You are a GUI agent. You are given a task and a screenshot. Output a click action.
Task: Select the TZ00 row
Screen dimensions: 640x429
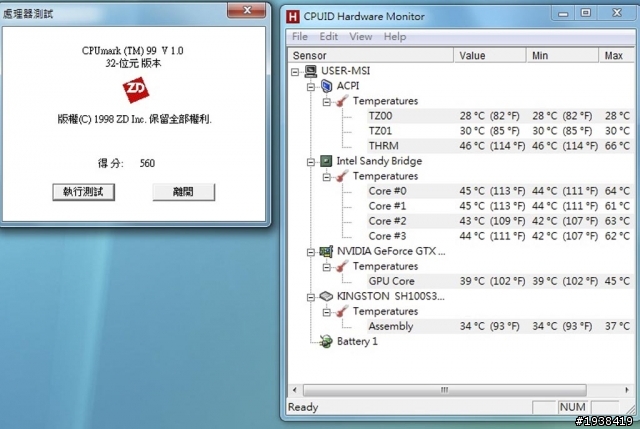click(499, 116)
